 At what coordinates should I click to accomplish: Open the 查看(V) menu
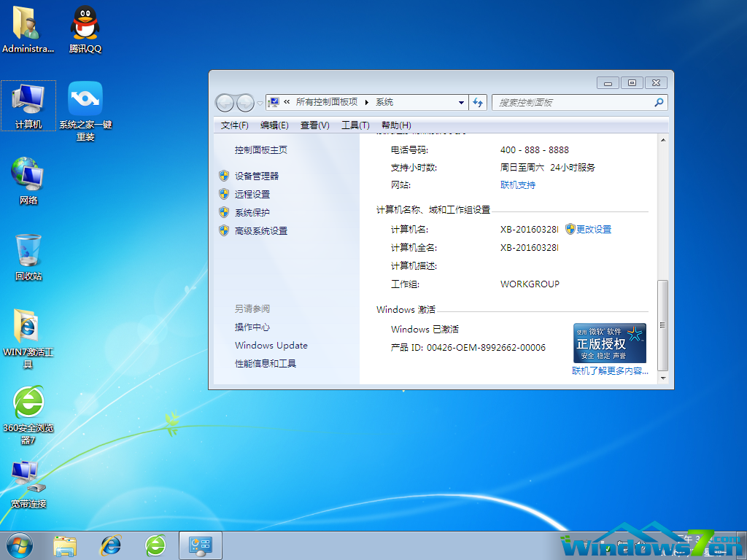[x=314, y=125]
